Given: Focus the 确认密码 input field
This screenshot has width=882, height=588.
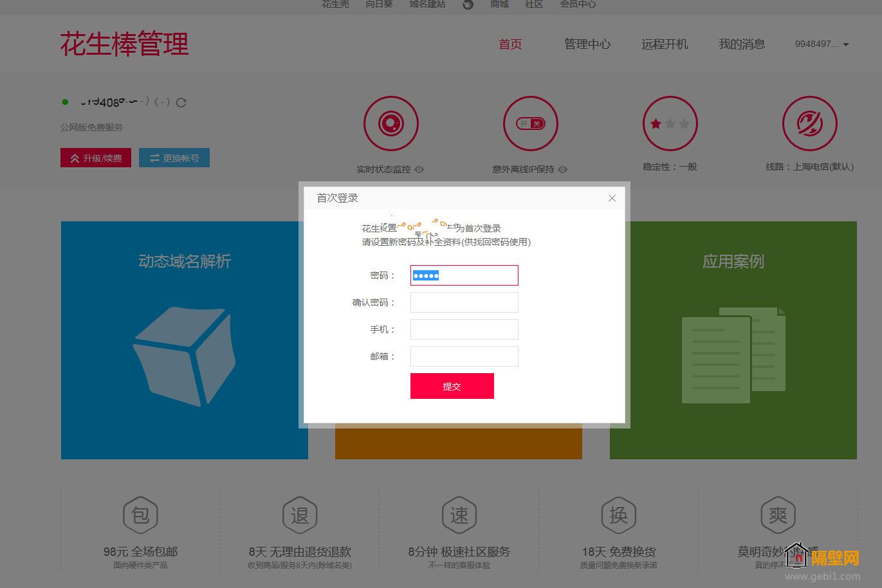Looking at the screenshot, I should coord(464,302).
